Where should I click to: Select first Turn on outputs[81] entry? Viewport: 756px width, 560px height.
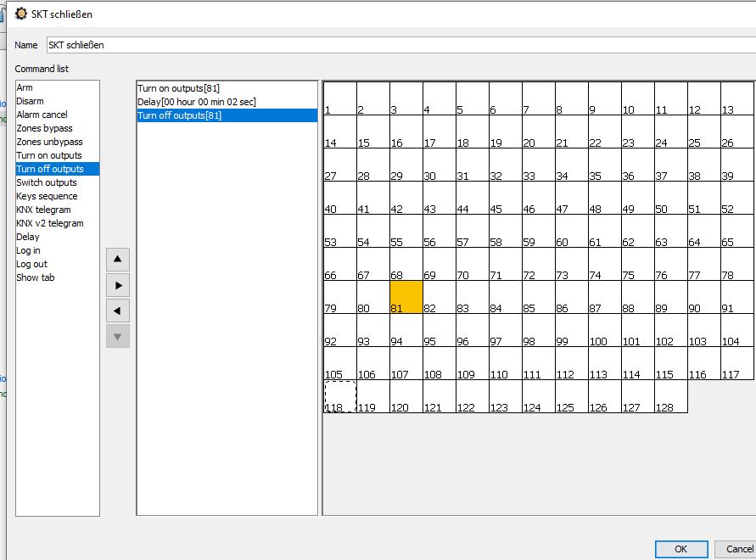[179, 88]
